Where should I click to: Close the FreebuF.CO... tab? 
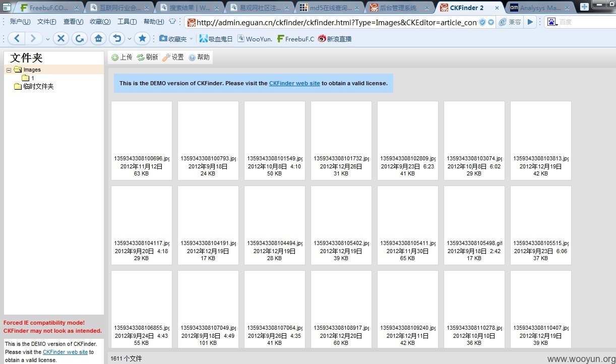77,8
